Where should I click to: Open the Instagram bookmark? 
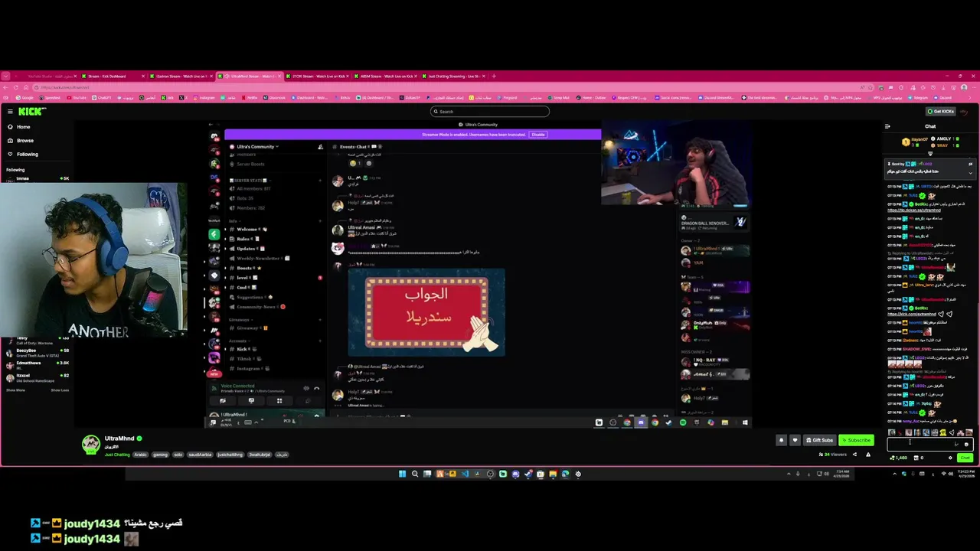204,97
